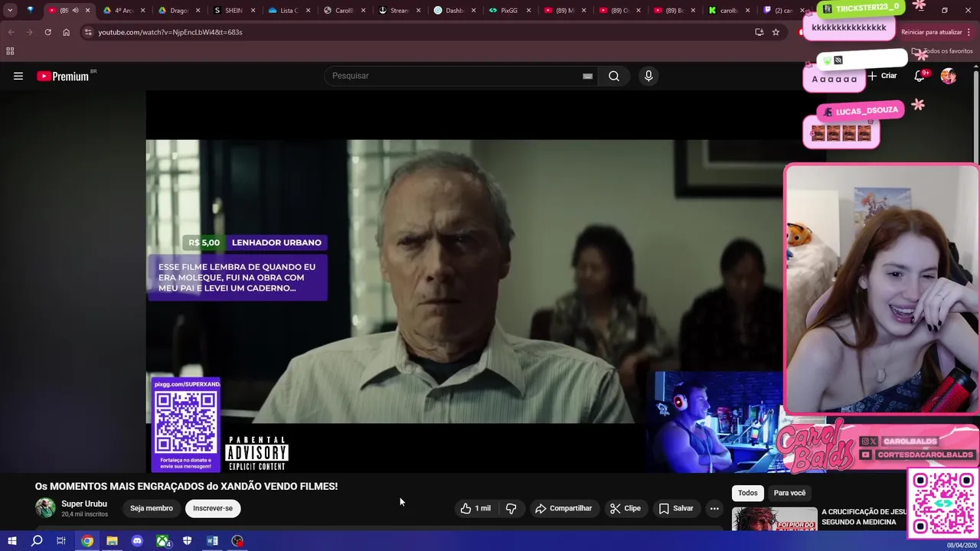The height and width of the screenshot is (551, 980).
Task: Open the crucificação de Jesus suggested video thumbnail
Action: pos(774,519)
